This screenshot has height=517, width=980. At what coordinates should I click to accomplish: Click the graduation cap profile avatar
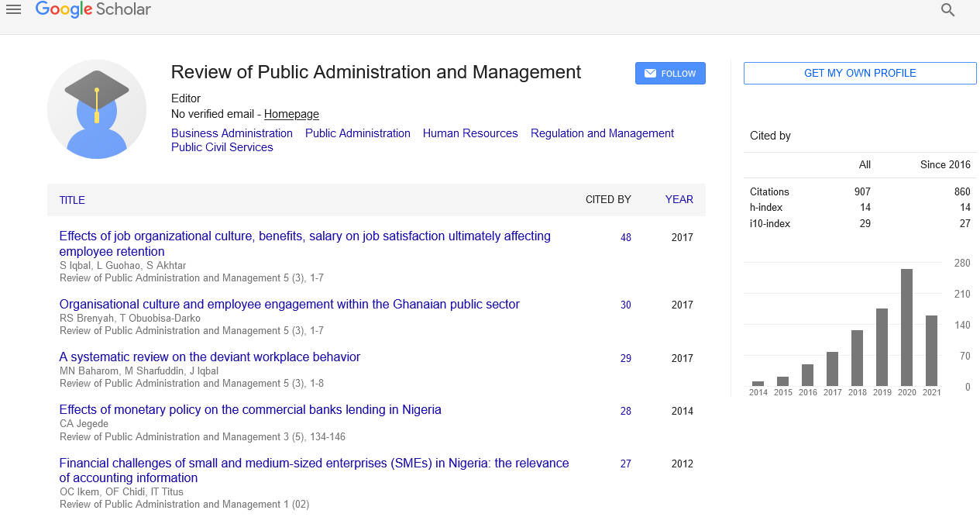pos(97,109)
